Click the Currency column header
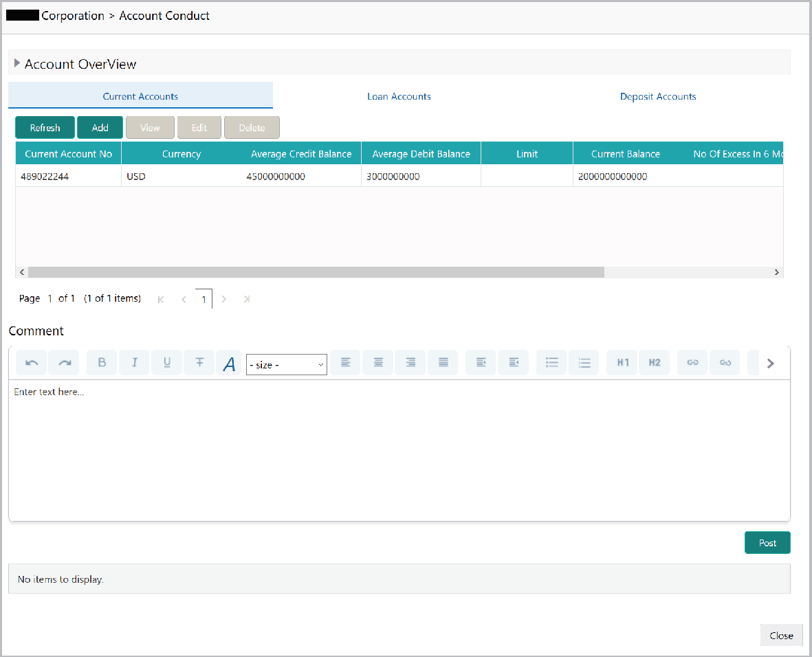The image size is (812, 657). (182, 154)
